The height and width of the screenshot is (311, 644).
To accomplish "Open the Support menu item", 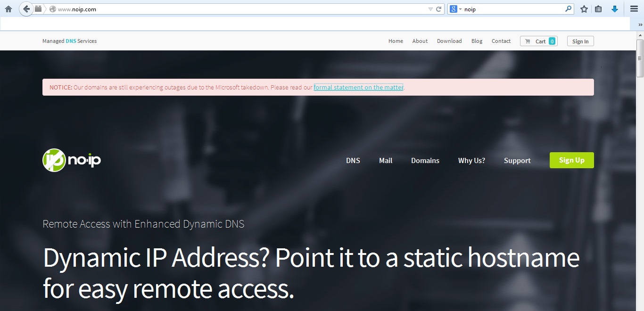I will (517, 161).
